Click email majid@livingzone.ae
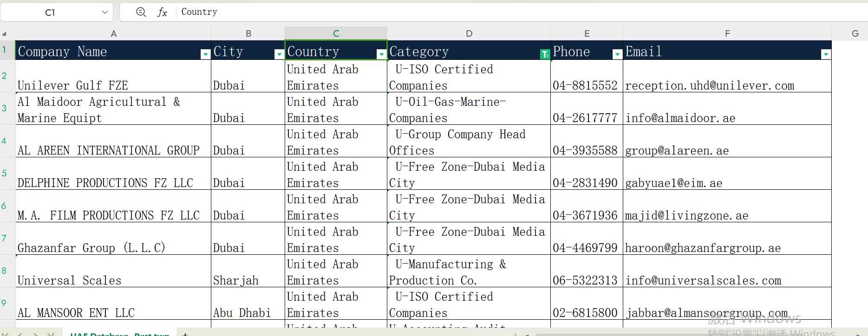 [x=687, y=216]
